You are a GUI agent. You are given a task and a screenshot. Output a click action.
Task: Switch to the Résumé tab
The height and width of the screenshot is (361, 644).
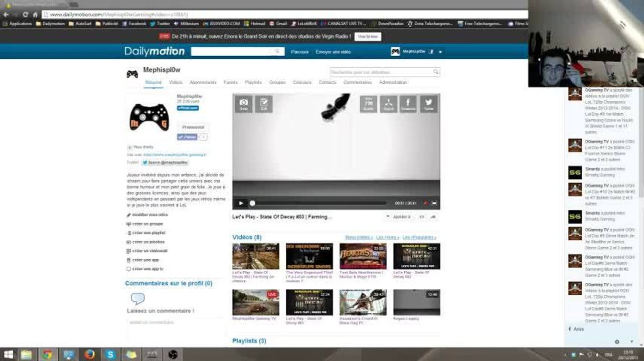pyautogui.click(x=153, y=82)
